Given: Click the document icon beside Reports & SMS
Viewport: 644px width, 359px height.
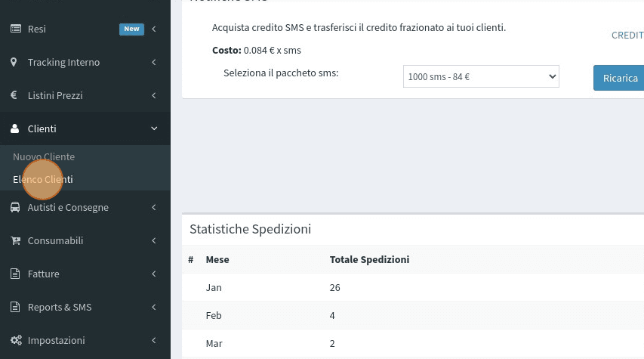Looking at the screenshot, I should (15, 307).
